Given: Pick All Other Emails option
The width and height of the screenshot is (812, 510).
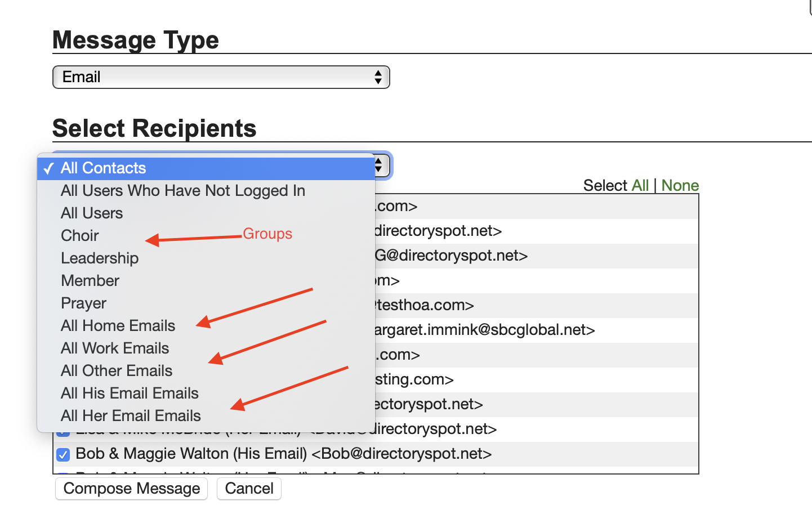Looking at the screenshot, I should point(117,371).
